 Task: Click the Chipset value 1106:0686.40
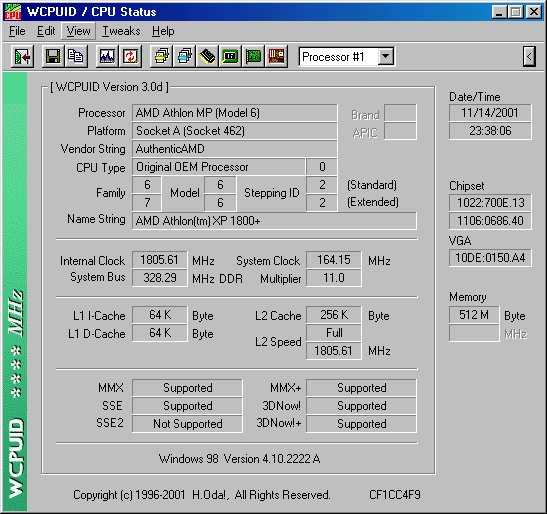click(490, 221)
